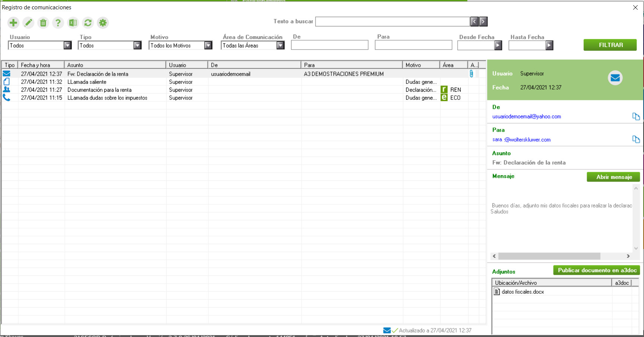Screen dimensions: 644x337
Task: Go to previous search result arrow
Action: pyautogui.click(x=474, y=22)
